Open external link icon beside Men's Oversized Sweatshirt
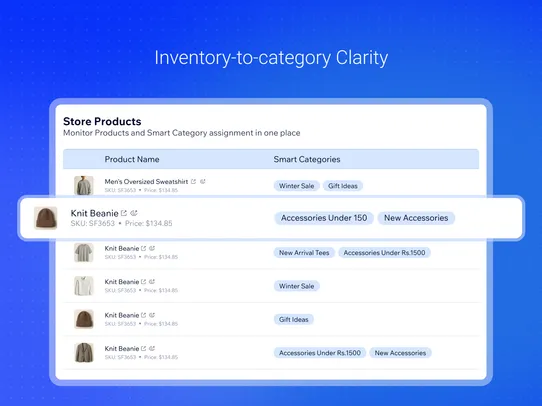This screenshot has height=406, width=542. pos(194,181)
